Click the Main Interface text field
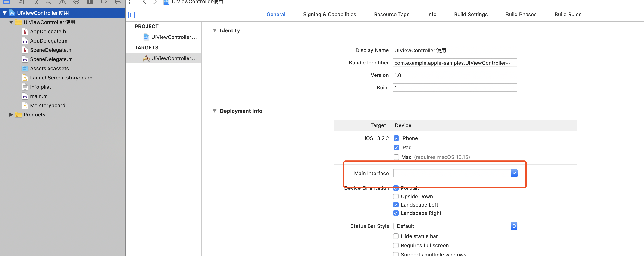This screenshot has height=256, width=644. (x=452, y=173)
